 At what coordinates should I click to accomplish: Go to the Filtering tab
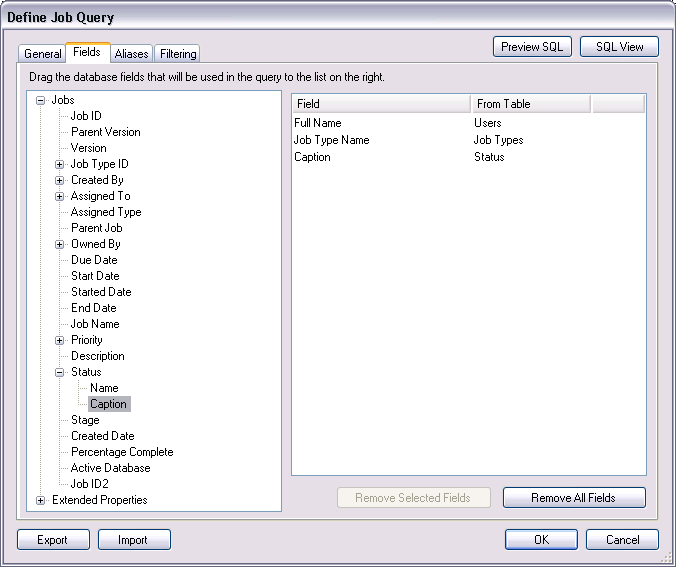coord(178,54)
